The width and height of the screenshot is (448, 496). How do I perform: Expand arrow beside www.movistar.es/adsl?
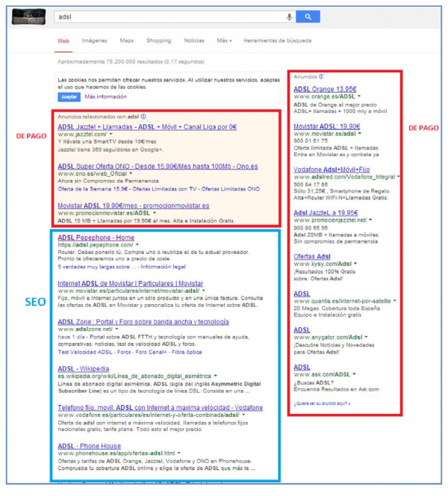(x=360, y=134)
